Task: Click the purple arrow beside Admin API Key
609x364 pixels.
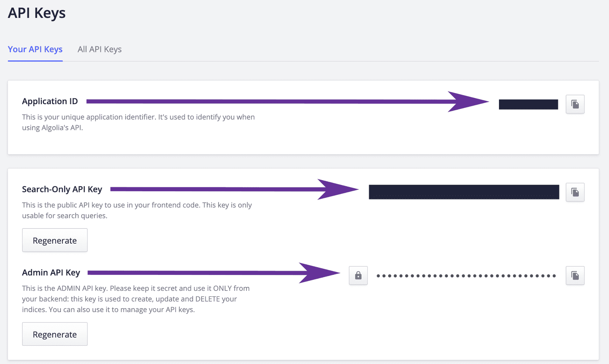Action: pyautogui.click(x=213, y=273)
